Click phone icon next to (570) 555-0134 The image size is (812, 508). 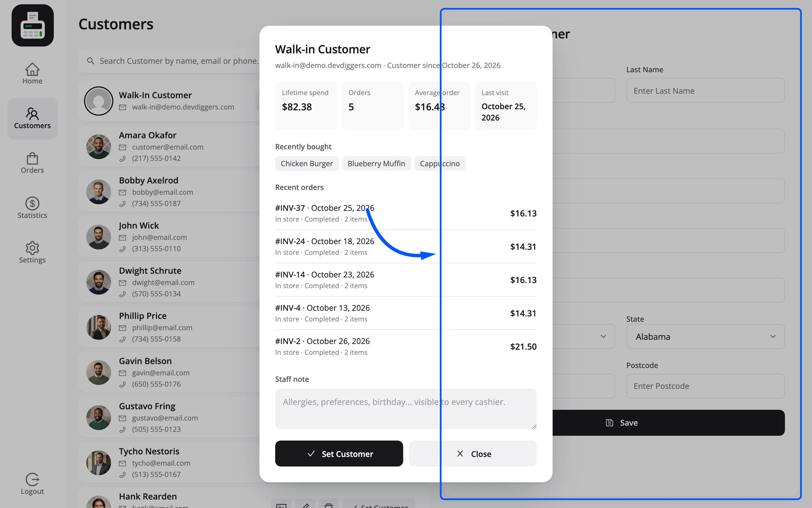(123, 294)
